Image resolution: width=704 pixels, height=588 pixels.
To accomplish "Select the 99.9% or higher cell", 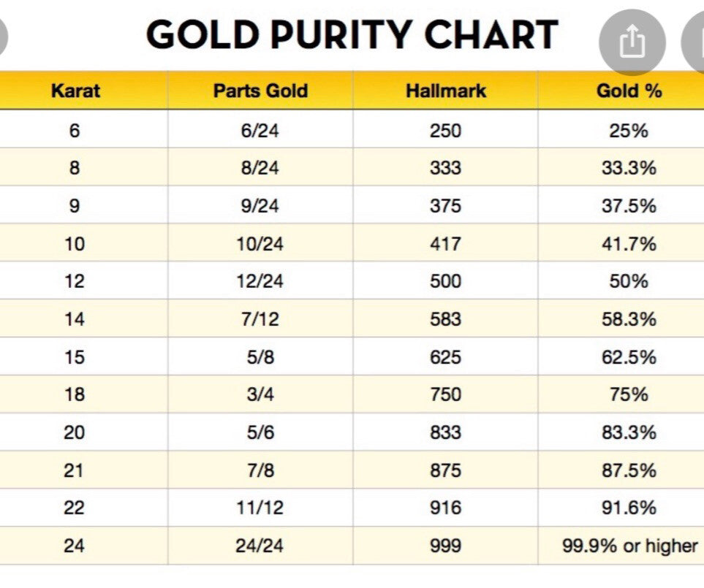I will point(629,546).
